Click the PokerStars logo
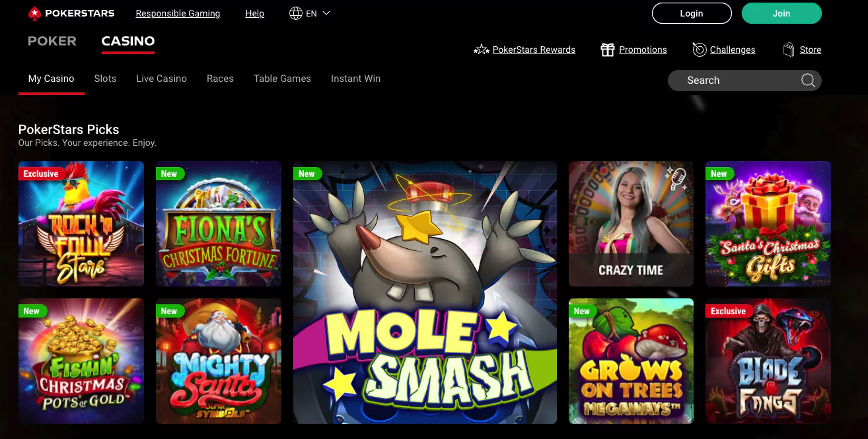The height and width of the screenshot is (439, 868). pyautogui.click(x=71, y=13)
